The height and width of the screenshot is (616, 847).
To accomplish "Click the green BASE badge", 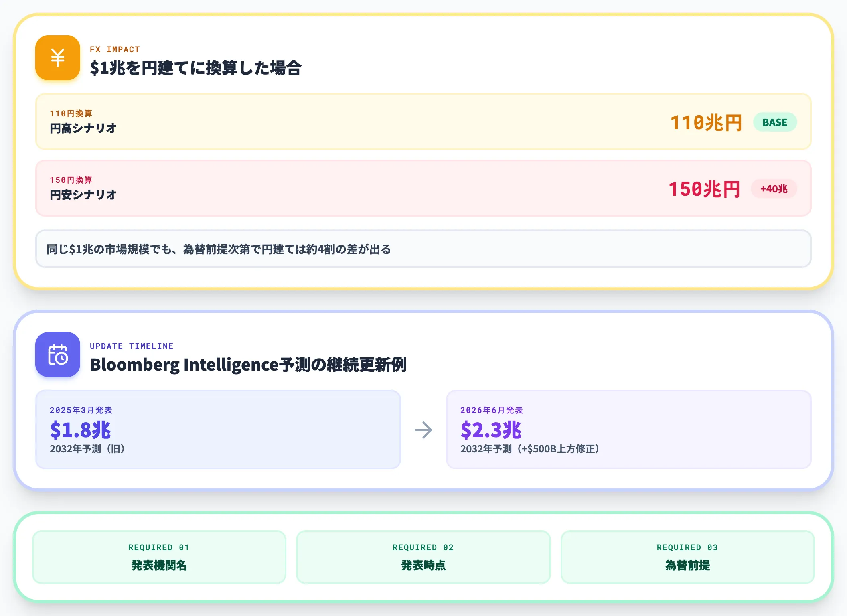I will (775, 122).
